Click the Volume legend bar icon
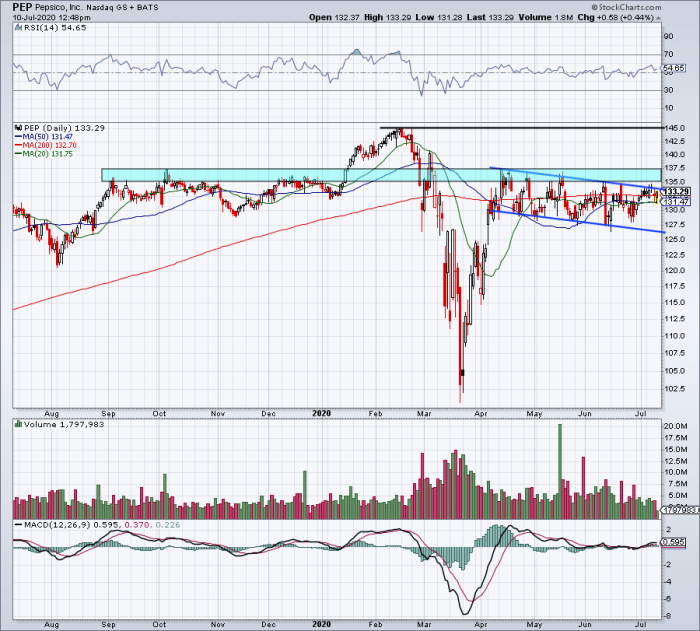 18,424
